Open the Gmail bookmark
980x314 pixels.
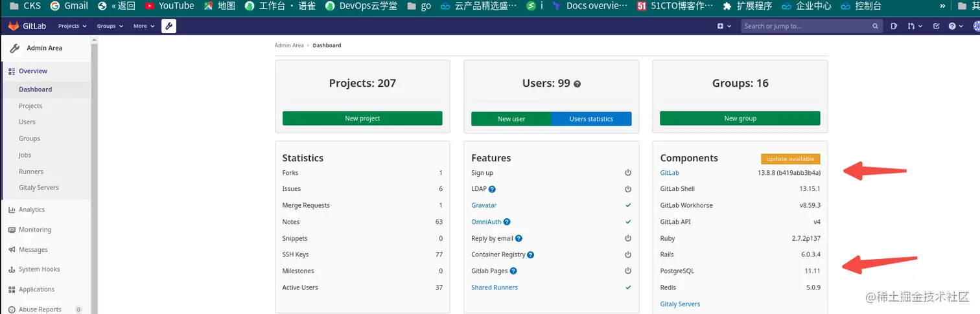point(69,6)
